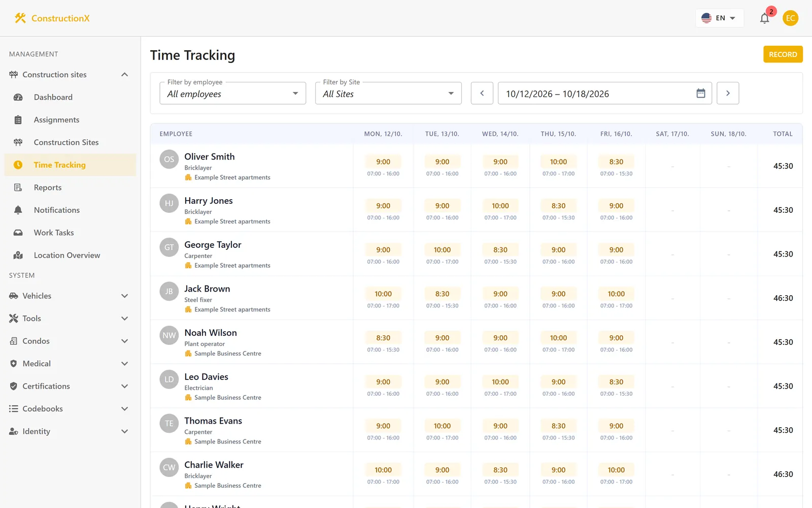Expand the Certifications menu
This screenshot has width=812, height=508.
click(x=70, y=386)
